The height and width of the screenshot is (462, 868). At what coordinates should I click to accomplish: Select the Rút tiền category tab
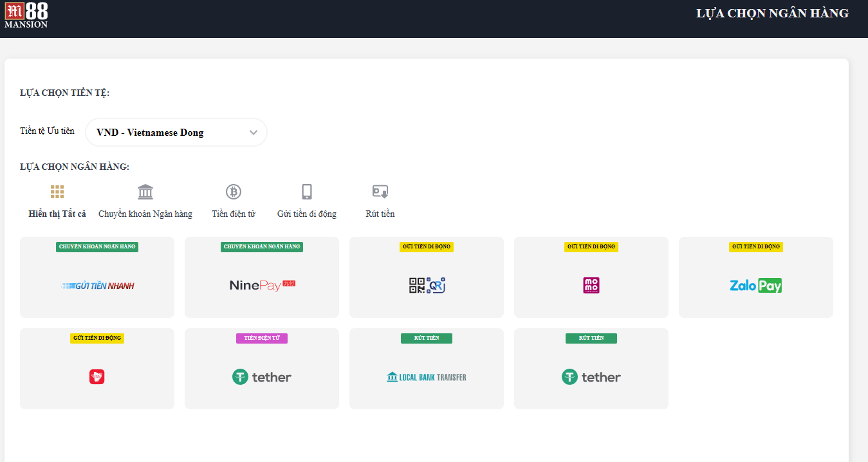[380, 201]
